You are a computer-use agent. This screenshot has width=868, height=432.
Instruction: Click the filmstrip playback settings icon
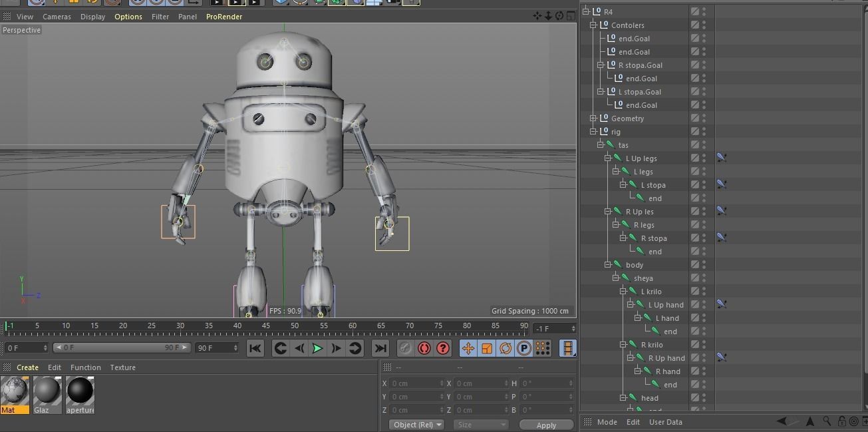click(568, 348)
